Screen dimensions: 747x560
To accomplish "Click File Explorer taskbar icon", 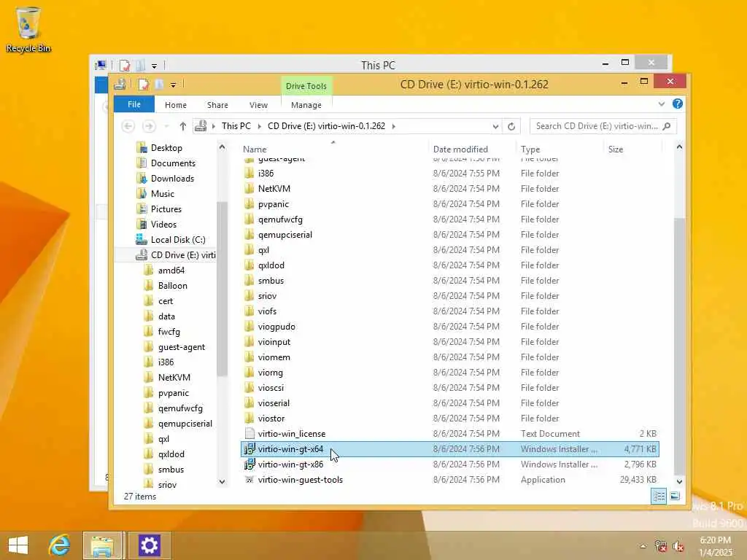I will coord(104,545).
